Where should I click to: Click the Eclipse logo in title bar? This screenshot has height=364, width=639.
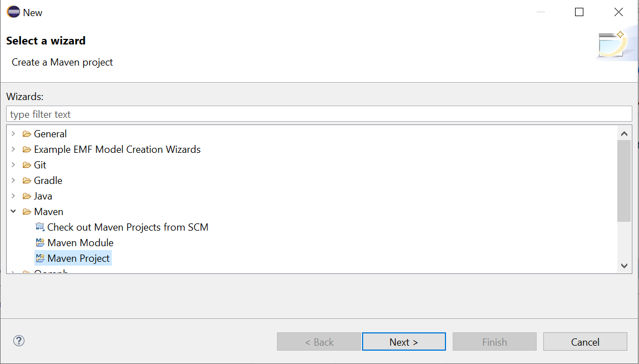coord(13,12)
